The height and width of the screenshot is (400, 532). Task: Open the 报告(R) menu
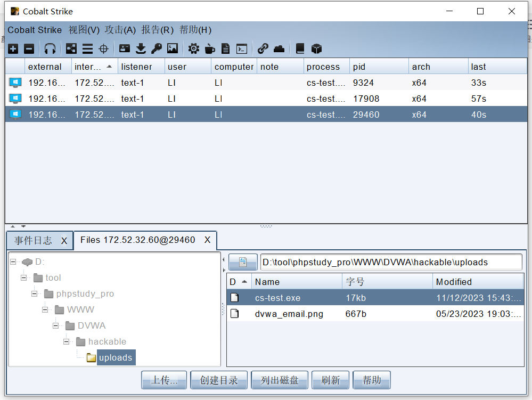pos(158,30)
